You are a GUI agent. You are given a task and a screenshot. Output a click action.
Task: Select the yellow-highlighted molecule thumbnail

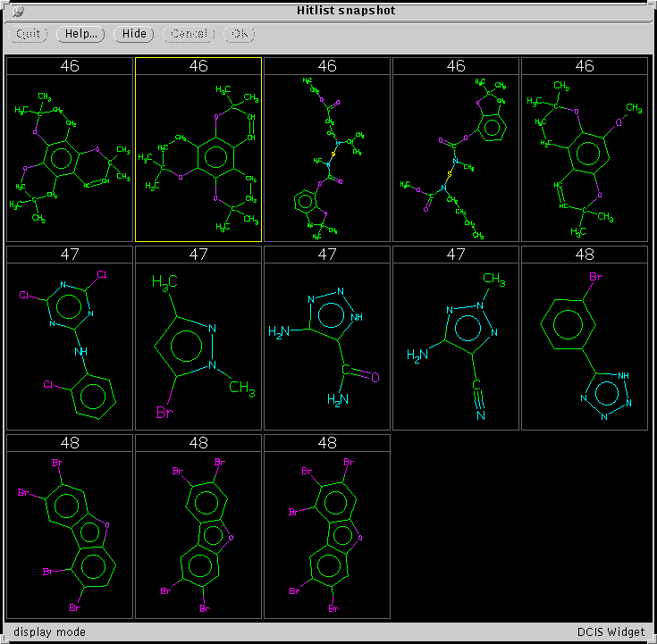coord(198,158)
